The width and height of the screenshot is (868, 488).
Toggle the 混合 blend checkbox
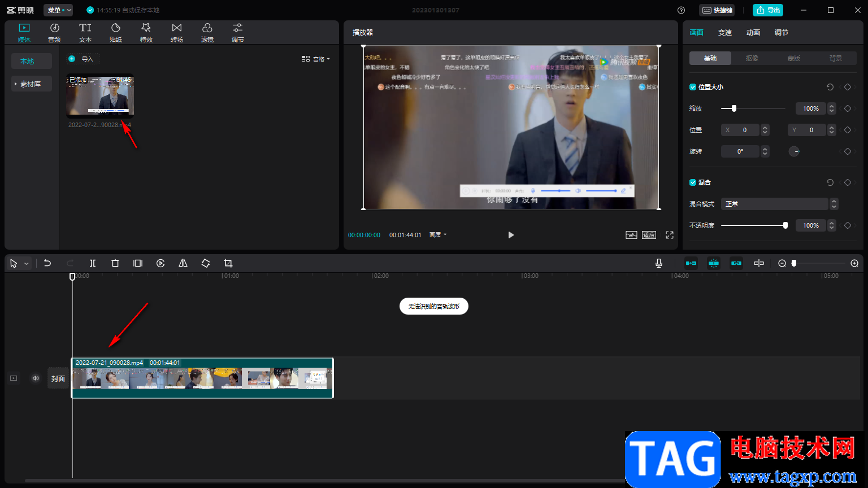[693, 182]
